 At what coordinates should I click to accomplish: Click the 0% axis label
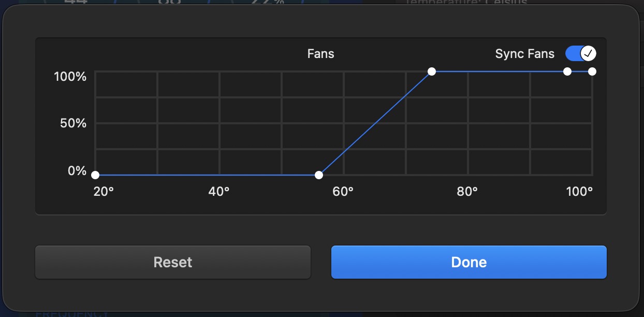pyautogui.click(x=77, y=170)
